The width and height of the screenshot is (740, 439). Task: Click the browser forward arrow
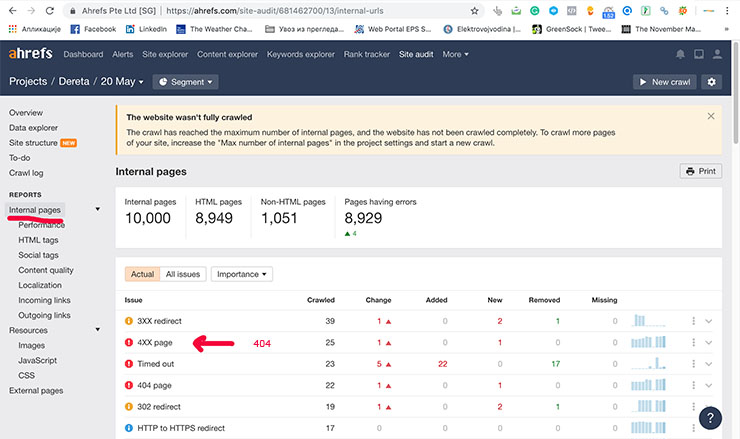point(31,10)
